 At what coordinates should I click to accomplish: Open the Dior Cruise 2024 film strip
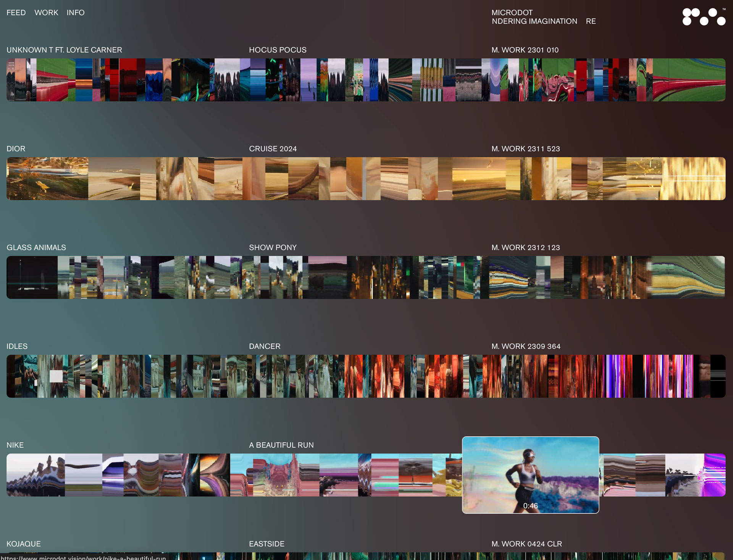tap(366, 179)
